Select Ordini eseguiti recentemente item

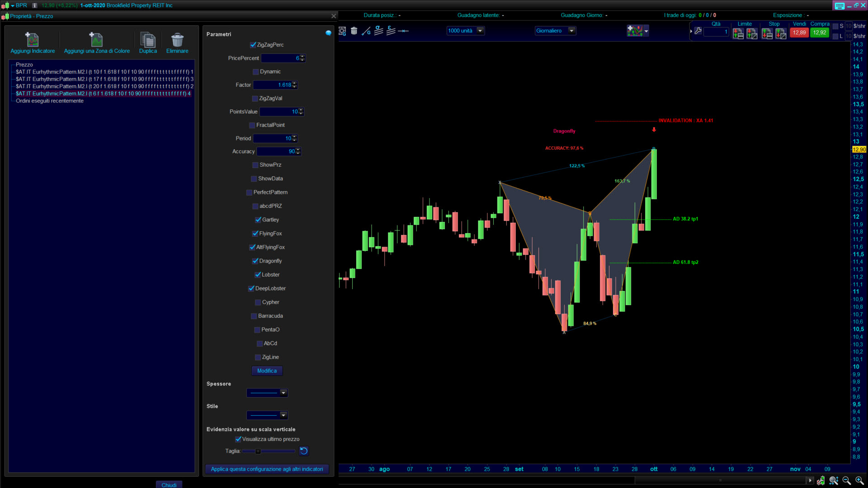[x=50, y=101]
